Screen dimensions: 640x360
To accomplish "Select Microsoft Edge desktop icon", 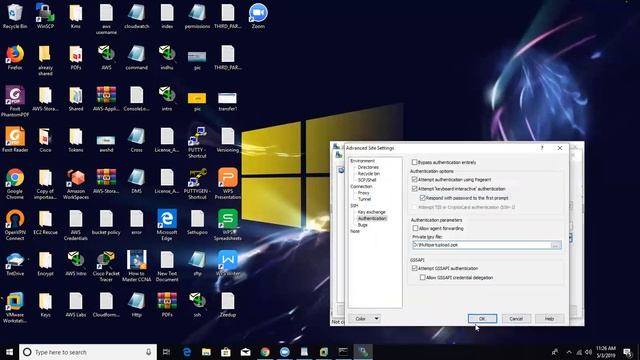I will coord(167,225).
